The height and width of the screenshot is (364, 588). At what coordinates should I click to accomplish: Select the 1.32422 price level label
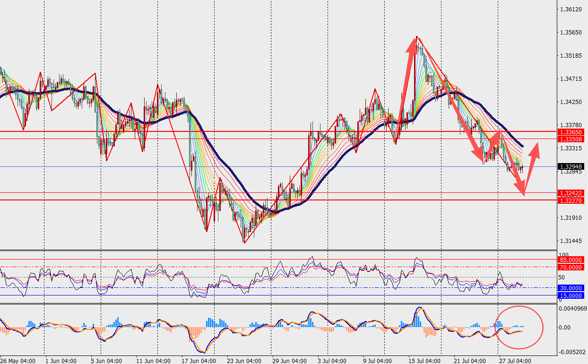pos(571,193)
